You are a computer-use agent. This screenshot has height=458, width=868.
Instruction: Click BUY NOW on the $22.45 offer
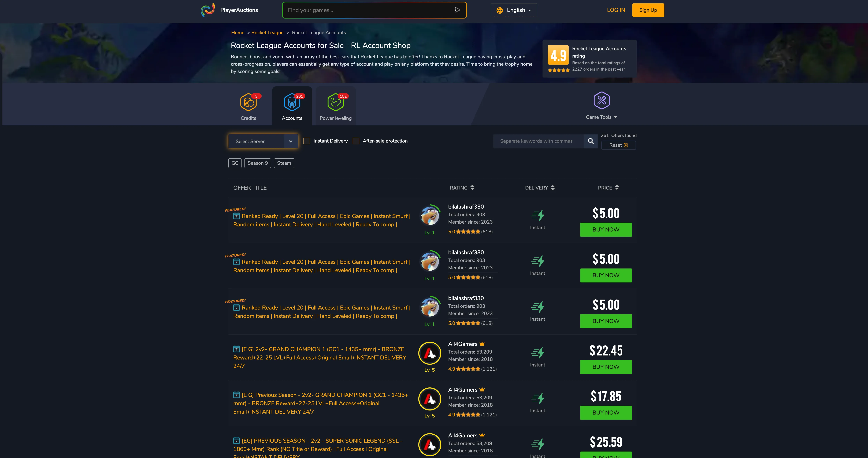pos(606,367)
